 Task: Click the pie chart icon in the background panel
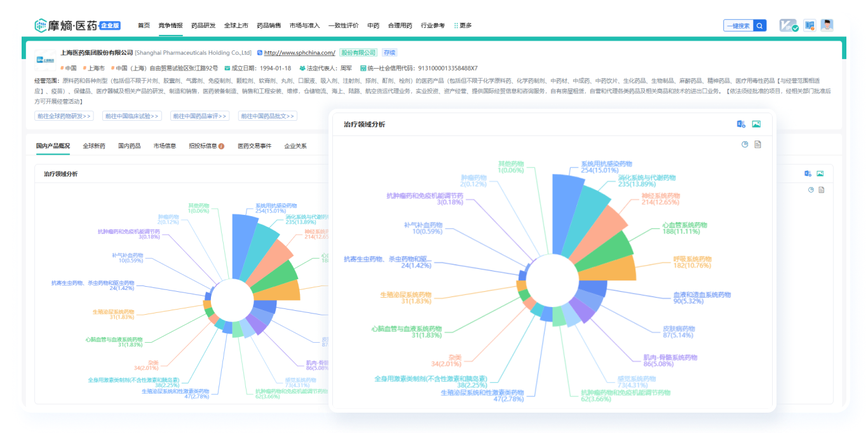click(811, 190)
